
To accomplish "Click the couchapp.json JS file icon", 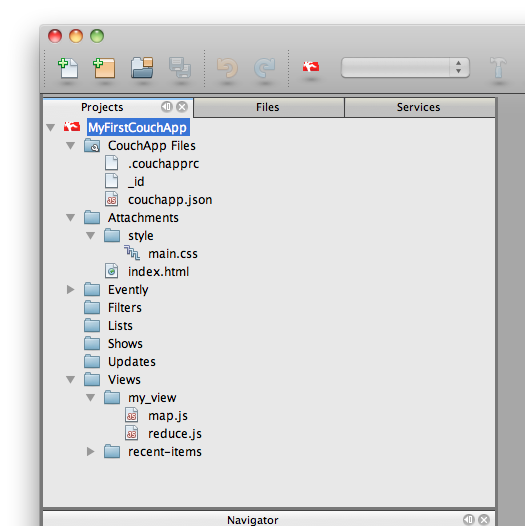I will (111, 199).
